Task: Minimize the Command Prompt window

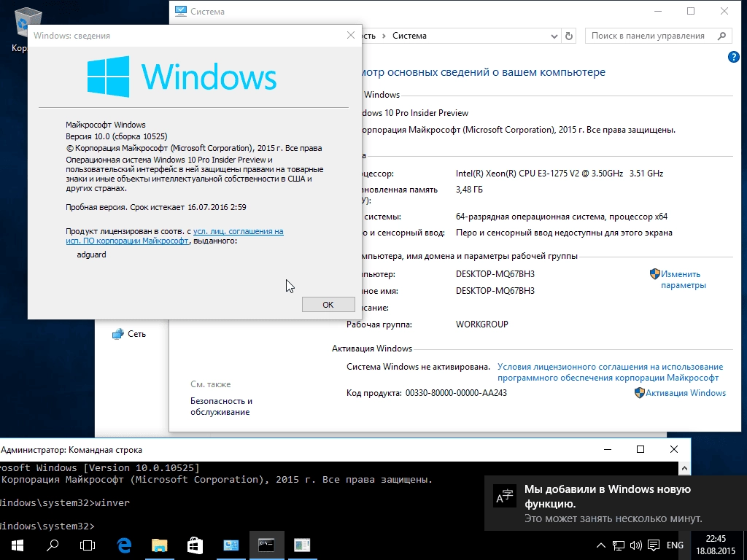Action: 608,449
